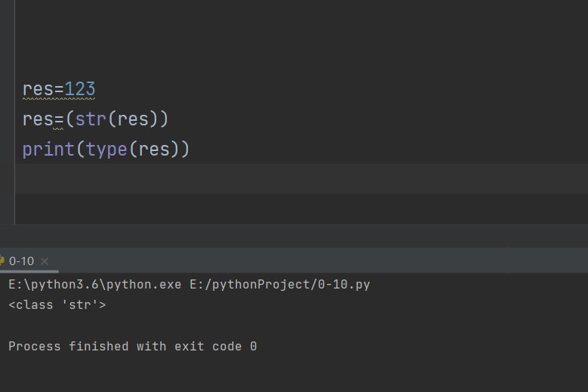Click res inside the type() call

tap(154, 150)
